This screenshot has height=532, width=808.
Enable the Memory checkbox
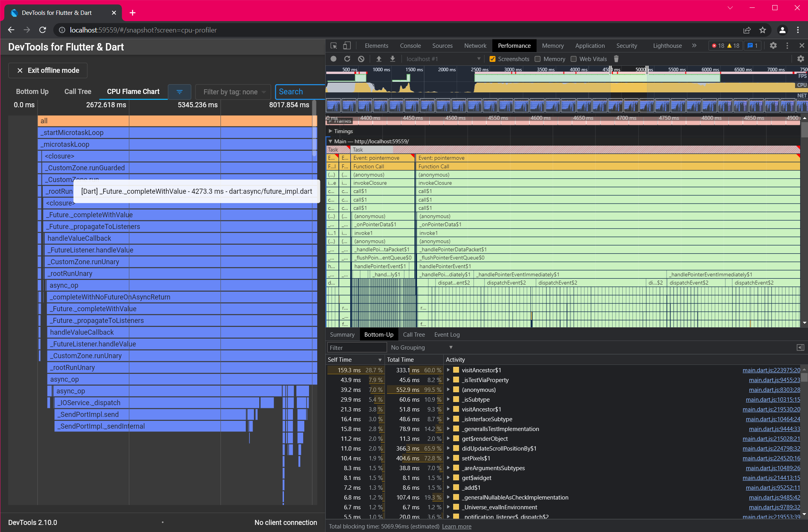coord(538,59)
